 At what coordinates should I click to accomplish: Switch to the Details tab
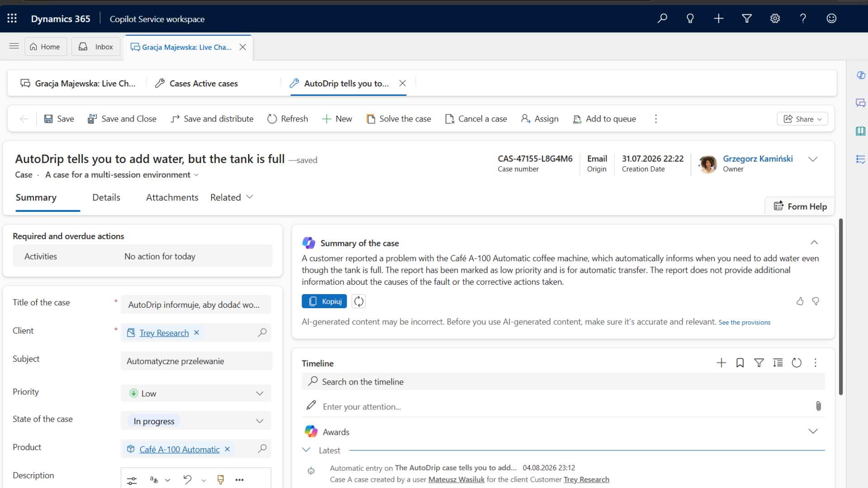click(106, 197)
